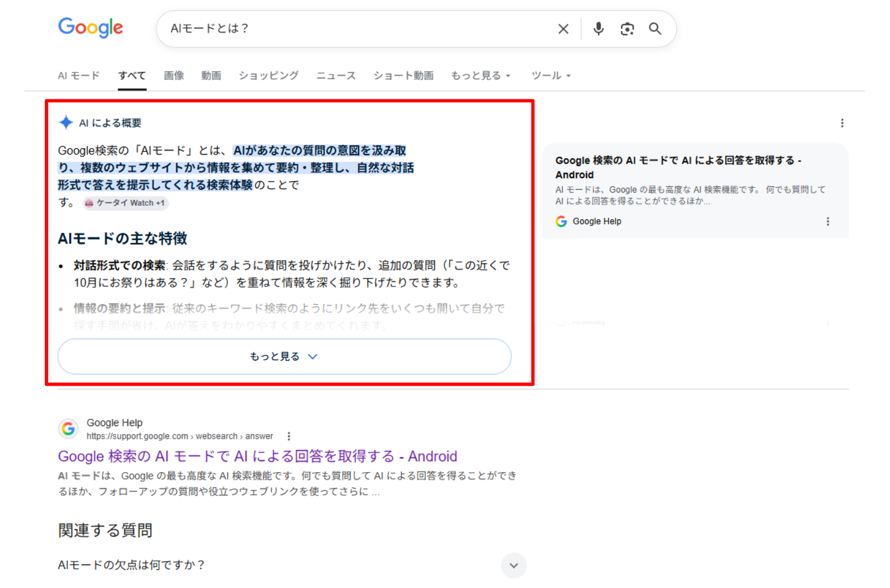Click the AIモードの主な特徴 heading

(x=122, y=239)
